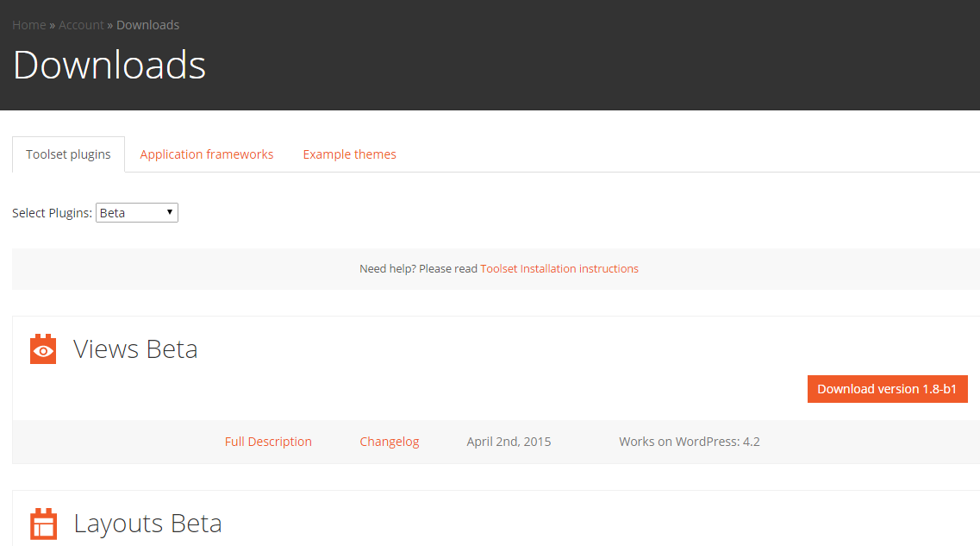Viewport: 980px width, 546px height.
Task: Click the Layouts Beta grid icon
Action: click(43, 524)
